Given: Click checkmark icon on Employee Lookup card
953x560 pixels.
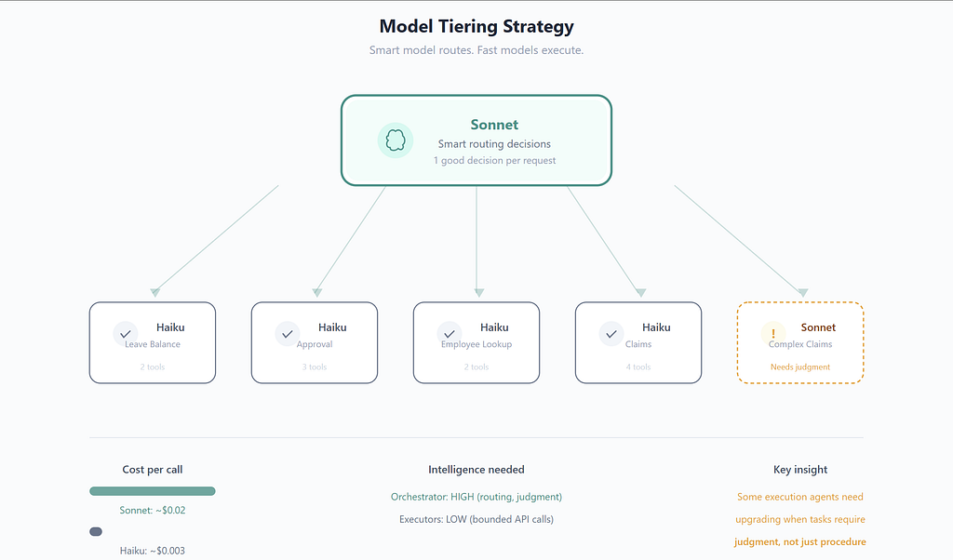Looking at the screenshot, I should pyautogui.click(x=450, y=334).
